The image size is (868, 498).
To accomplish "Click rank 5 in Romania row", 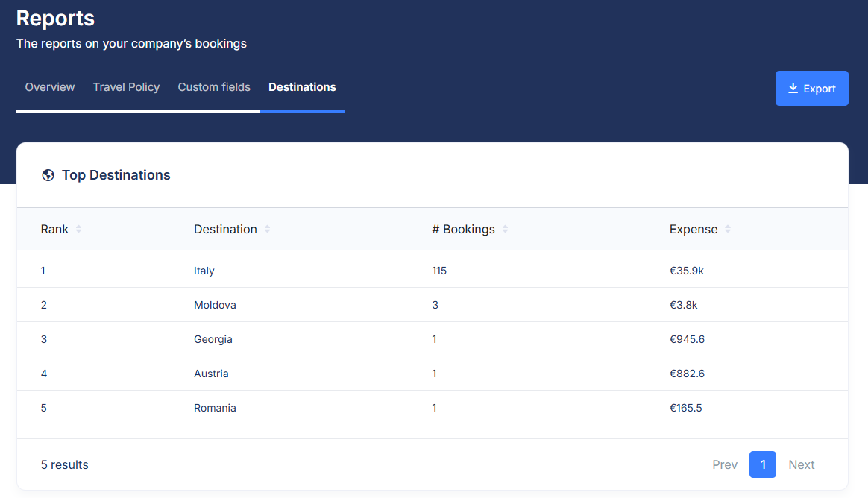I will 44,408.
